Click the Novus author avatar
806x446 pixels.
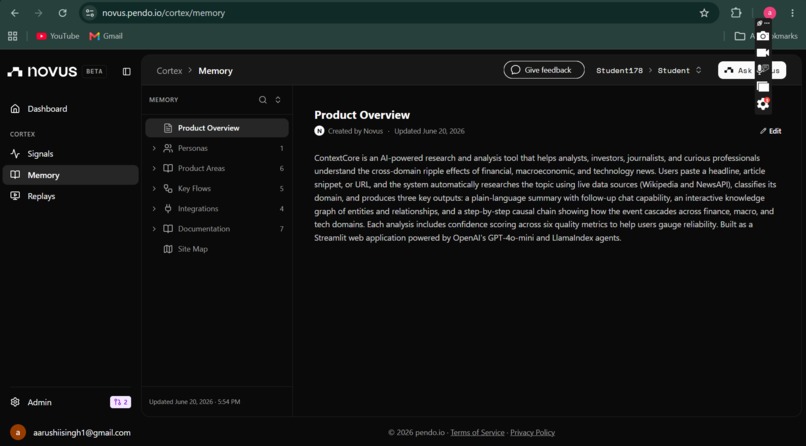point(319,131)
